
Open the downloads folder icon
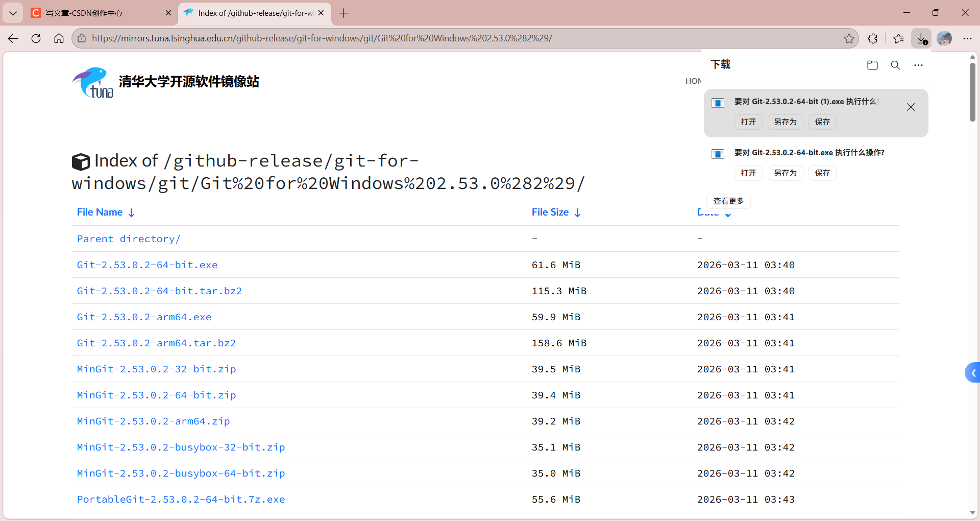[x=872, y=65]
